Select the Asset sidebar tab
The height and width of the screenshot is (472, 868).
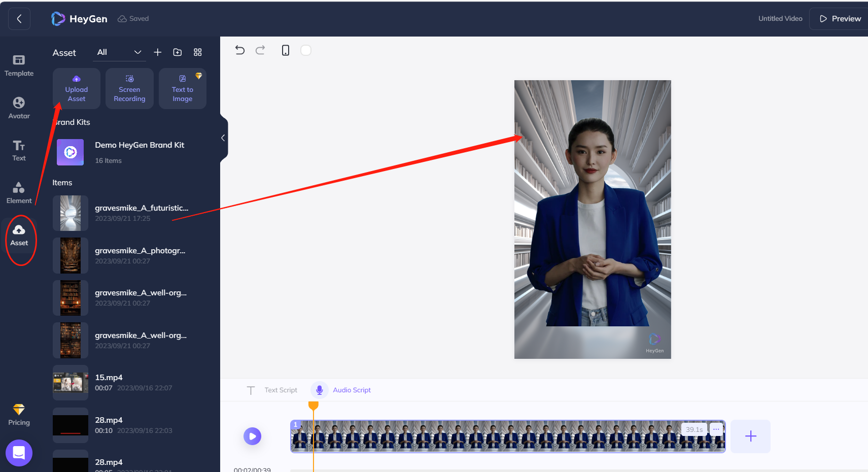click(19, 235)
